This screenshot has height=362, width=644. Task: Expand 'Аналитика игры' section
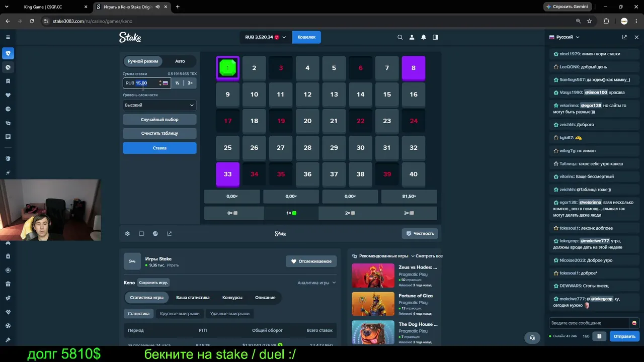(x=316, y=283)
